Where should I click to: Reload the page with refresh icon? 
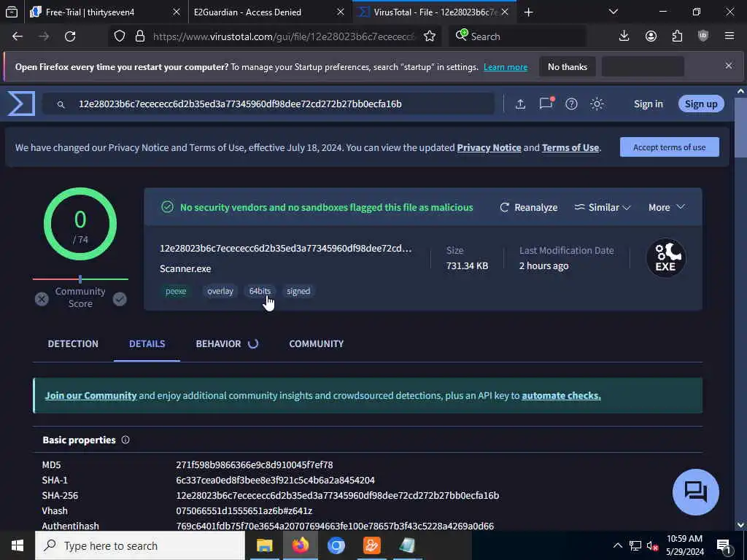point(70,36)
